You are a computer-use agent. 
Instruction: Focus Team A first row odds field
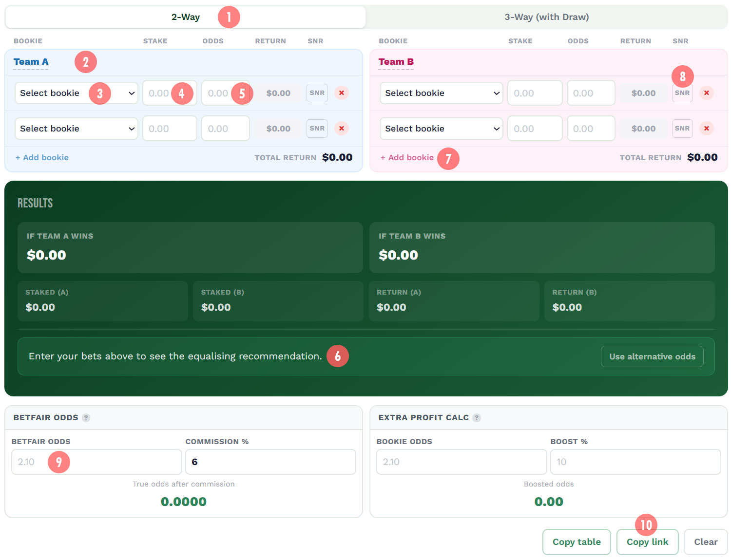[x=226, y=93]
